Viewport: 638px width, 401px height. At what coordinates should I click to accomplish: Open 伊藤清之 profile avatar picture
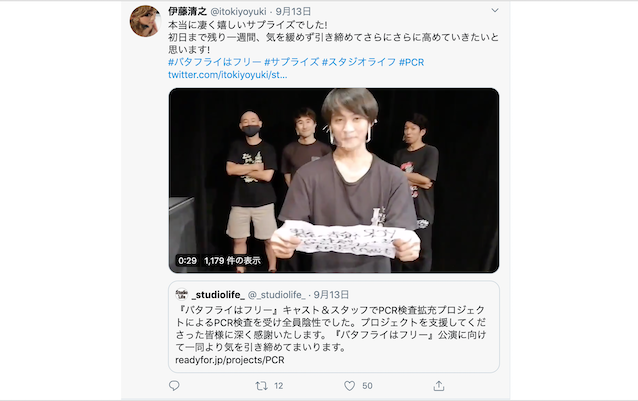coord(145,21)
